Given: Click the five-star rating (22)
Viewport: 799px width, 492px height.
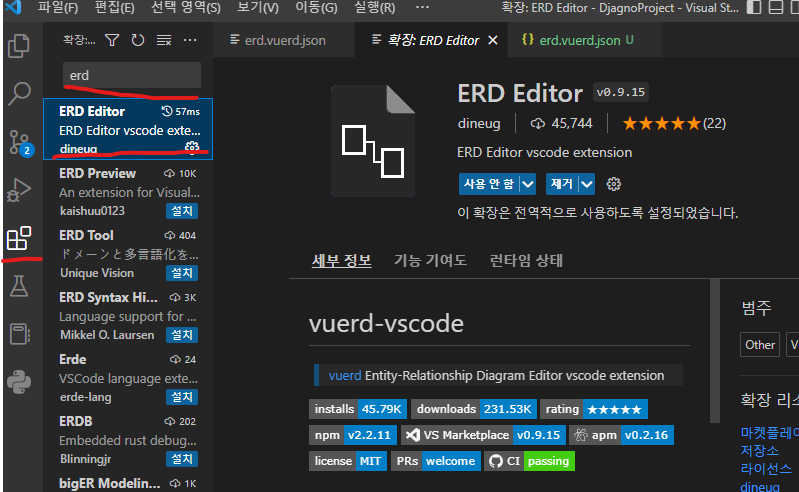Looking at the screenshot, I should coord(674,123).
